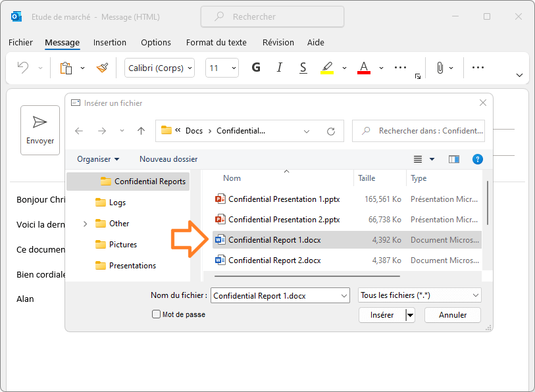The image size is (535, 392).
Task: Open help with the blue question mark
Action: 477,159
